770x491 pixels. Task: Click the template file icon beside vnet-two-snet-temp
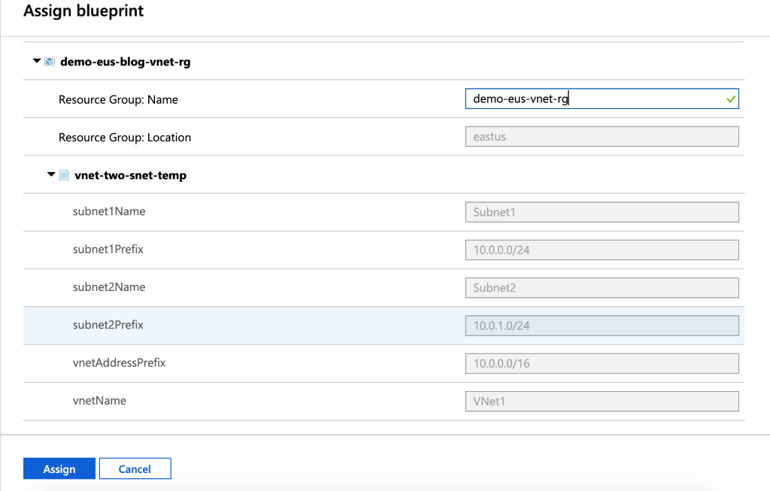[x=64, y=175]
